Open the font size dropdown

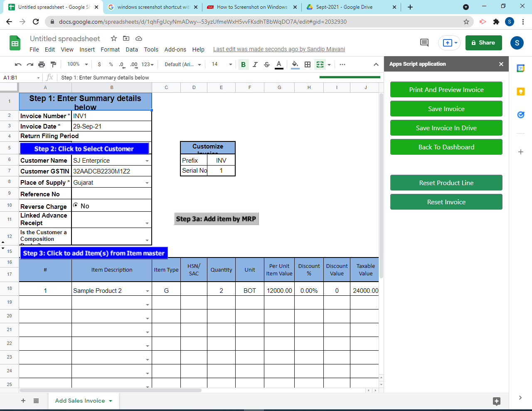coord(230,64)
